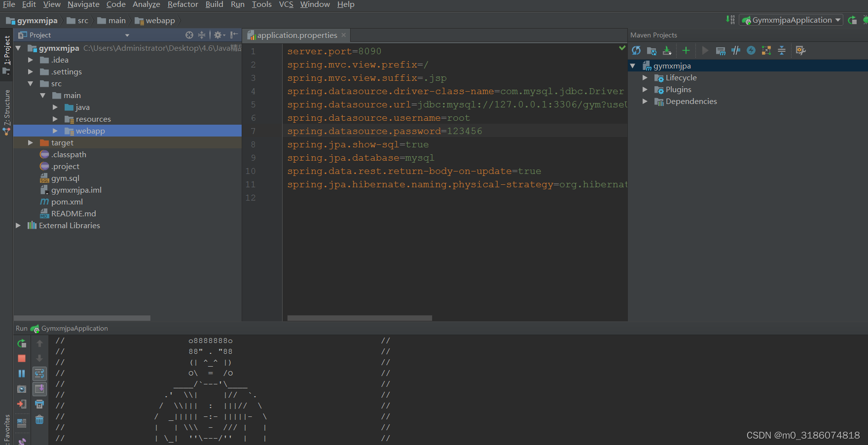Expand Maven Lifecycle node
The image size is (868, 445).
coord(645,78)
